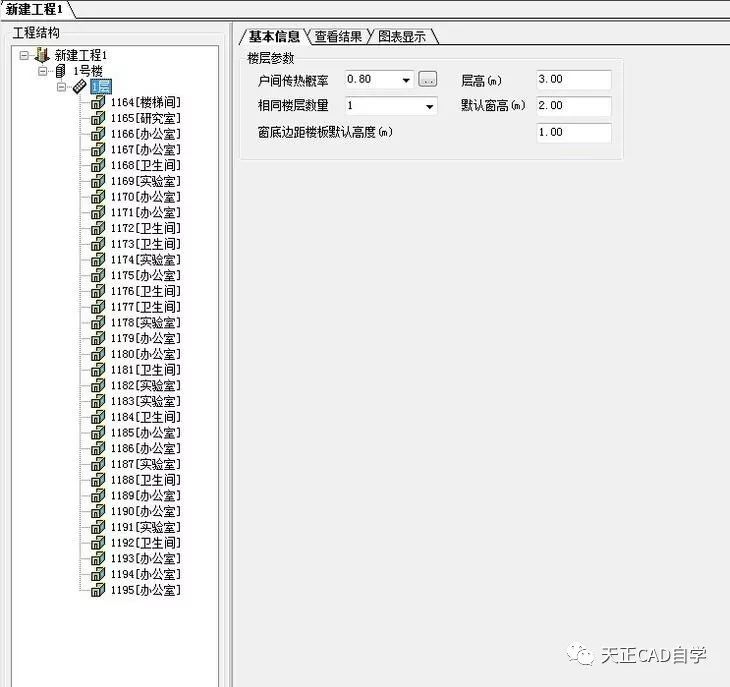Image resolution: width=730 pixels, height=687 pixels.
Task: Click room icon for 1169[实验室]
Action: coord(98,181)
